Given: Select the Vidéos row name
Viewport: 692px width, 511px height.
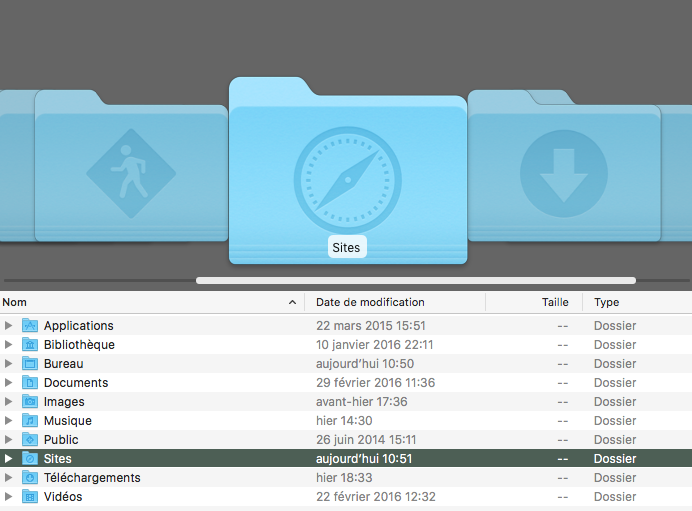Looking at the screenshot, I should (63, 496).
